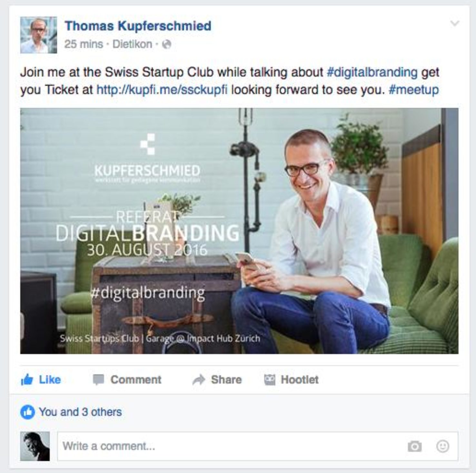Click the blue like reaction badge
Screen dimensions: 476x473
pos(27,412)
